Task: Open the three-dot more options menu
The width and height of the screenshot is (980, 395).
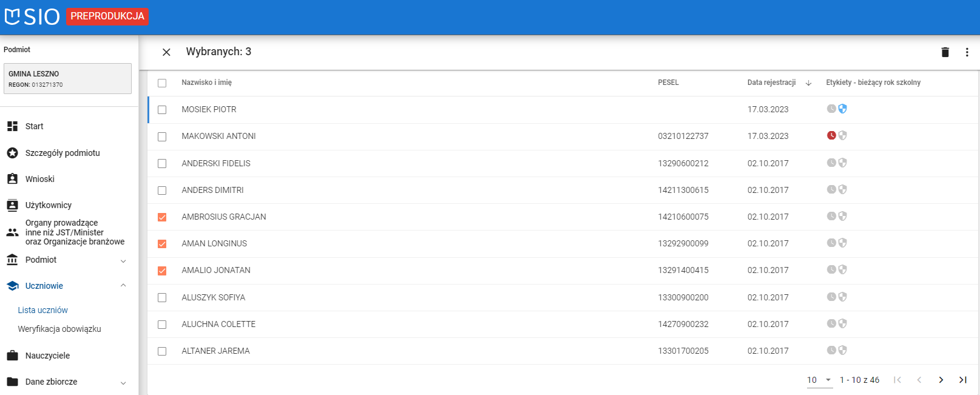Action: click(967, 52)
